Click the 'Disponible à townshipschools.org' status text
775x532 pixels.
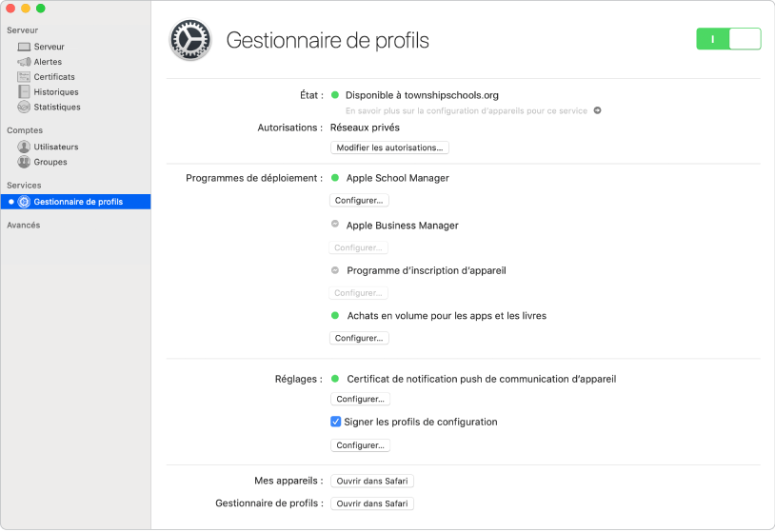coord(422,95)
